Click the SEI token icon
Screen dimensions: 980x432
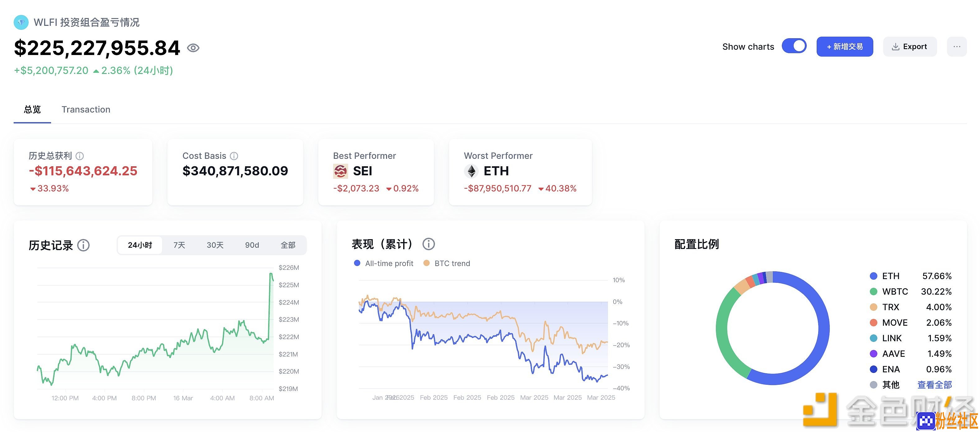click(340, 171)
